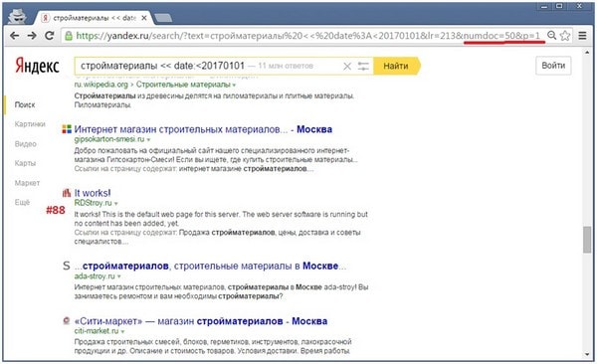
Task: Expand dropdown arrow next to citi-market.ru
Action: tap(122, 331)
